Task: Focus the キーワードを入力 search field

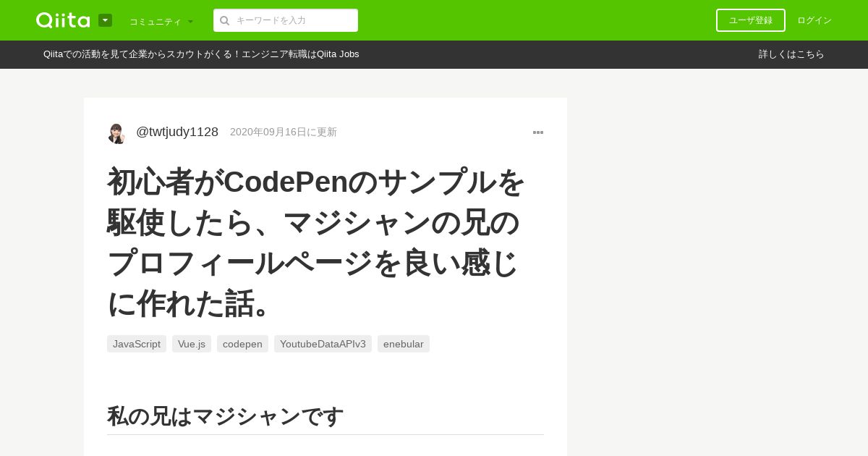Action: tap(286, 20)
